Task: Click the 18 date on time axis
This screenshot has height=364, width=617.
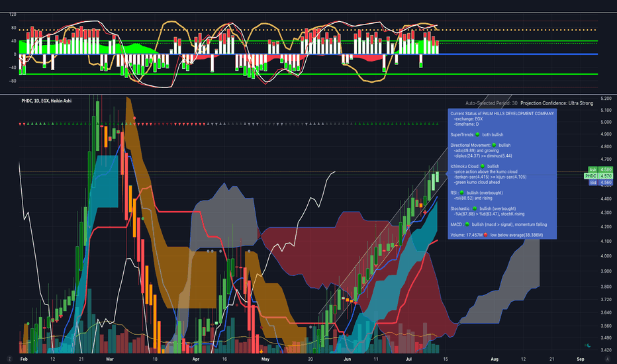Action: click(155, 359)
